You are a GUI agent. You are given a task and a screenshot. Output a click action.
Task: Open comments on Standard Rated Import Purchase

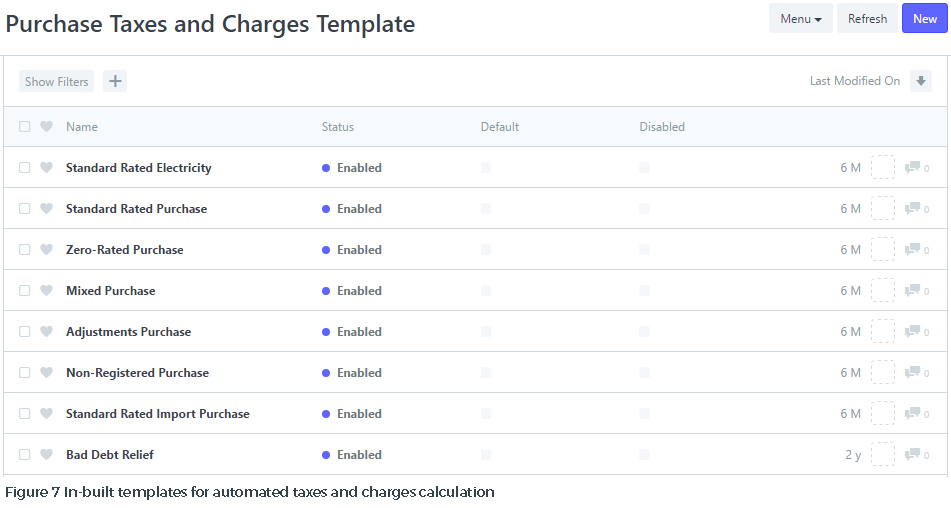click(x=917, y=414)
